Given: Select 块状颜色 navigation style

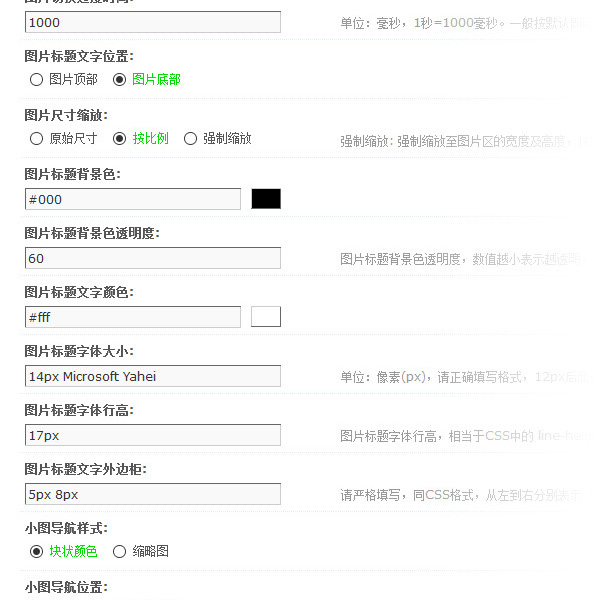Looking at the screenshot, I should [37, 551].
